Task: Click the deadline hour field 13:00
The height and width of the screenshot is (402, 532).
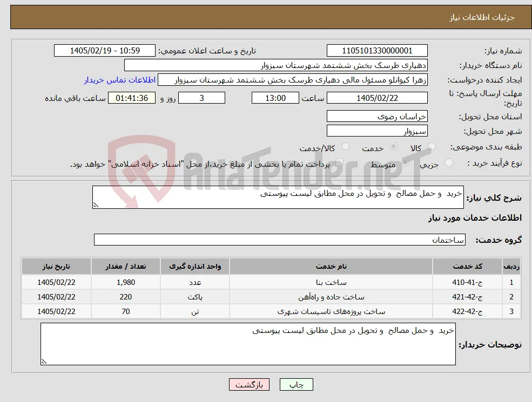Action: (x=275, y=98)
